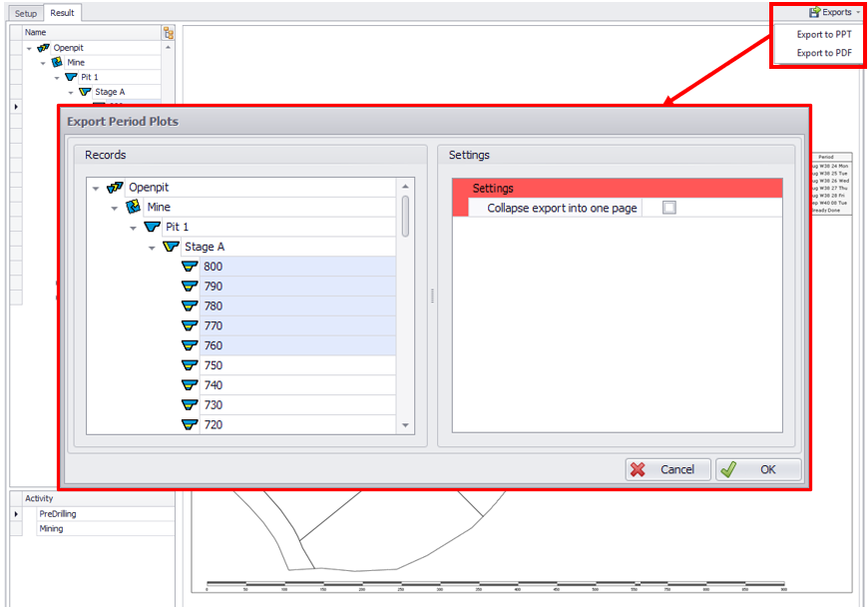
Task: Click the tree layout icon next to the Name header
Action: 169,33
